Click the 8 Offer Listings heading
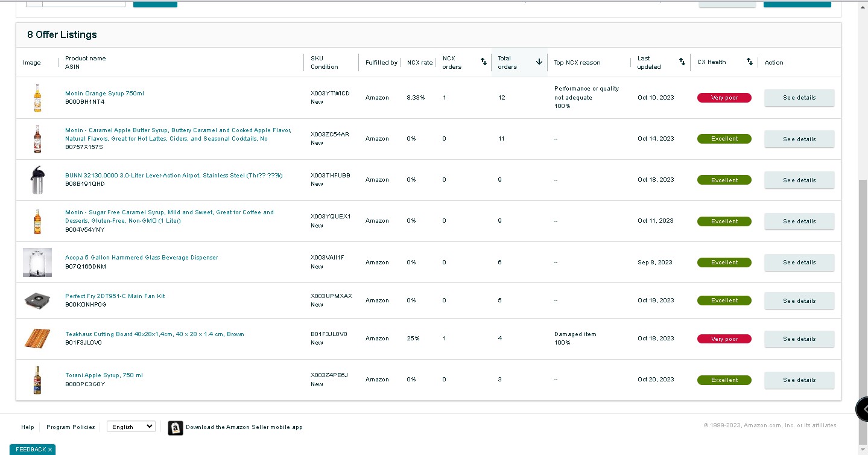This screenshot has width=868, height=455. [62, 35]
